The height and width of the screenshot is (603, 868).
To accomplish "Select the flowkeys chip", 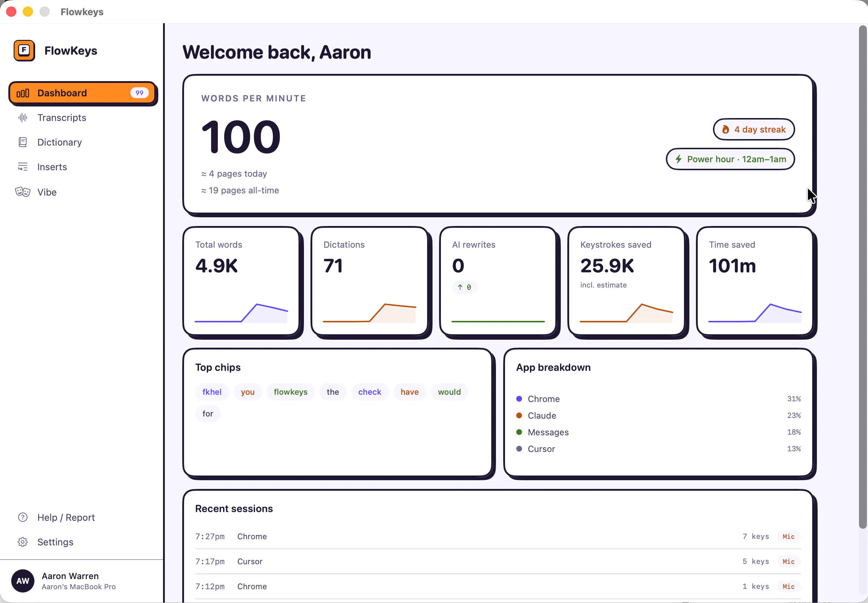I will click(291, 392).
